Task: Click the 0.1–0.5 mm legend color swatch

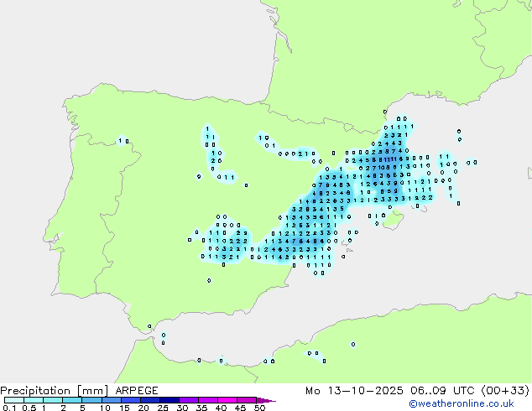Action: click(x=14, y=400)
